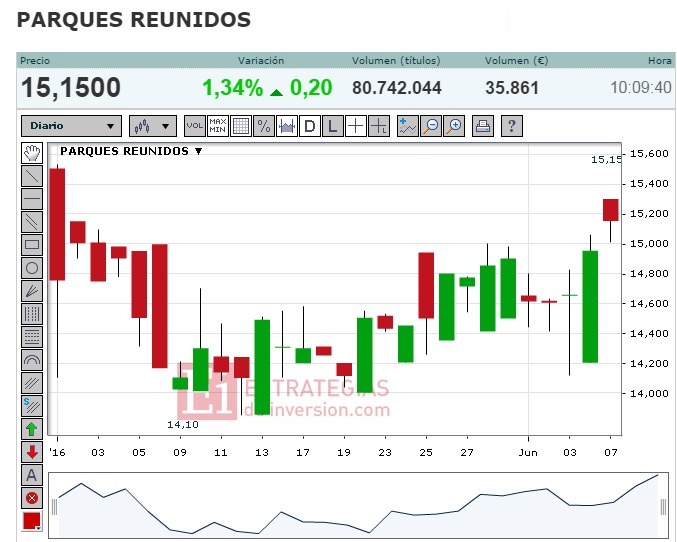Click the euro volume 35.861

point(512,88)
